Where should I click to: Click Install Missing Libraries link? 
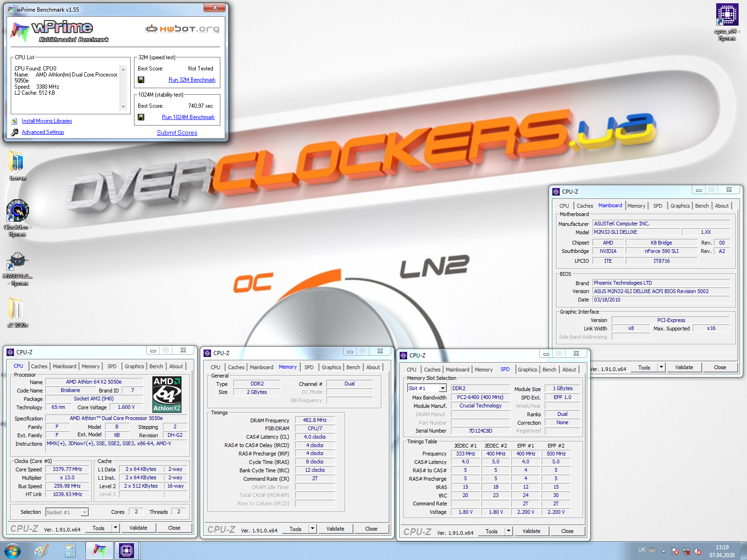(47, 121)
